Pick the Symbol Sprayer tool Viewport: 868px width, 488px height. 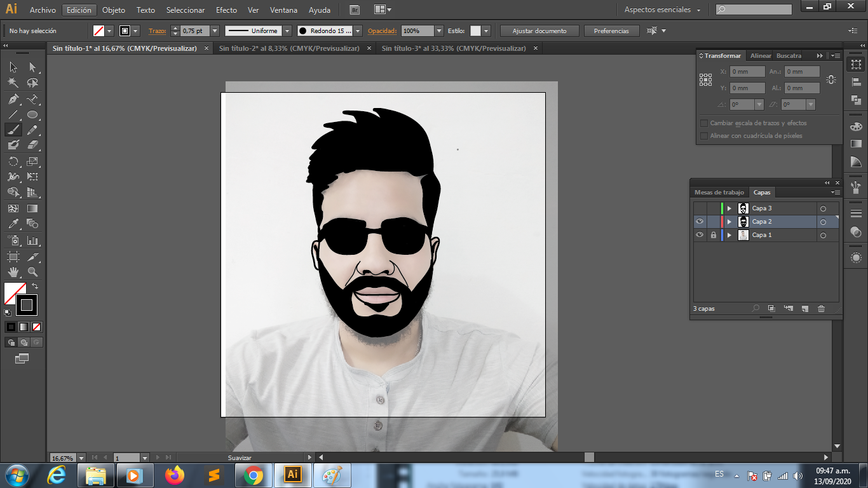pos(13,241)
